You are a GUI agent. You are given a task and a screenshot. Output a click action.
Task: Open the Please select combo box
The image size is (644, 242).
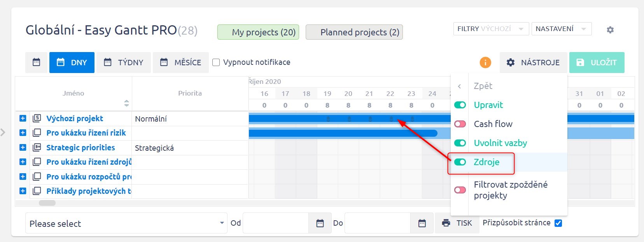126,223
